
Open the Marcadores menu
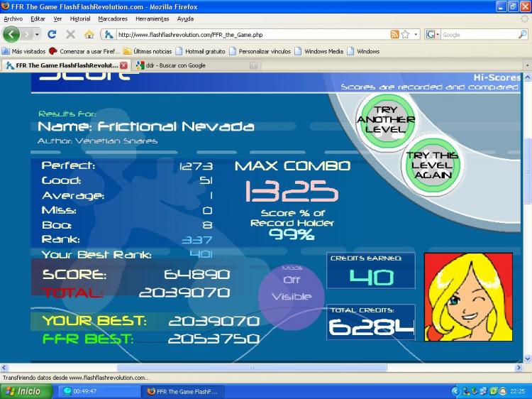(x=113, y=18)
